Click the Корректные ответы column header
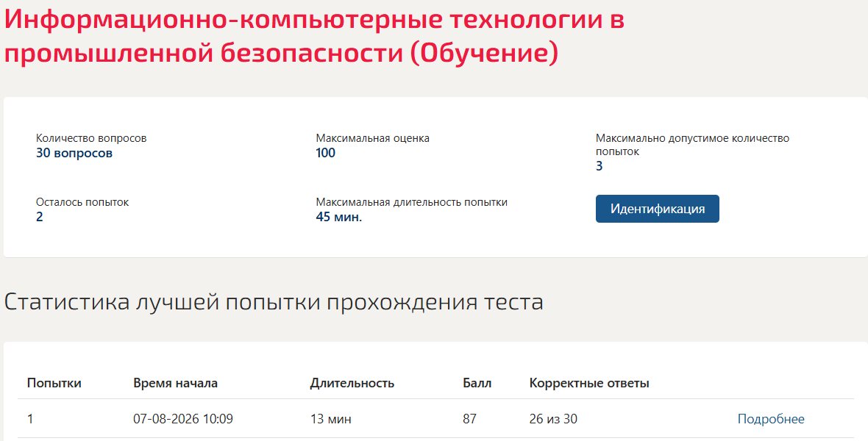Image resolution: width=868 pixels, height=441 pixels. [589, 383]
